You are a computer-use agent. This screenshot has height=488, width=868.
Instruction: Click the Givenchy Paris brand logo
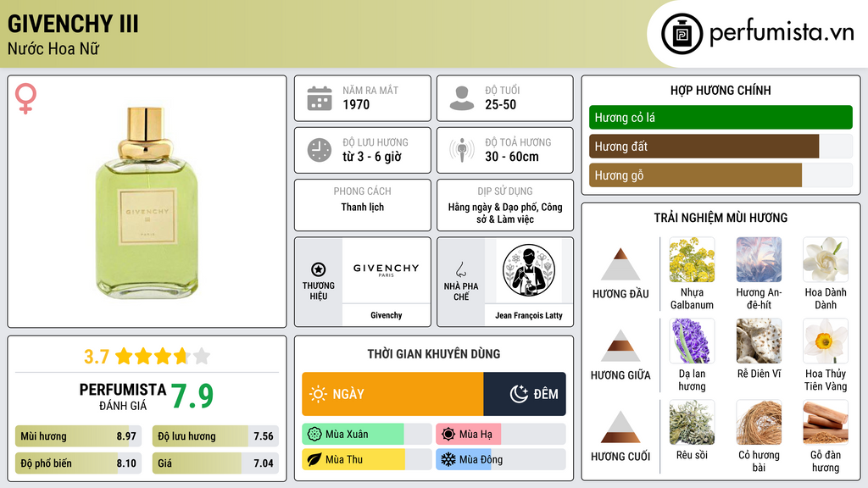[386, 270]
